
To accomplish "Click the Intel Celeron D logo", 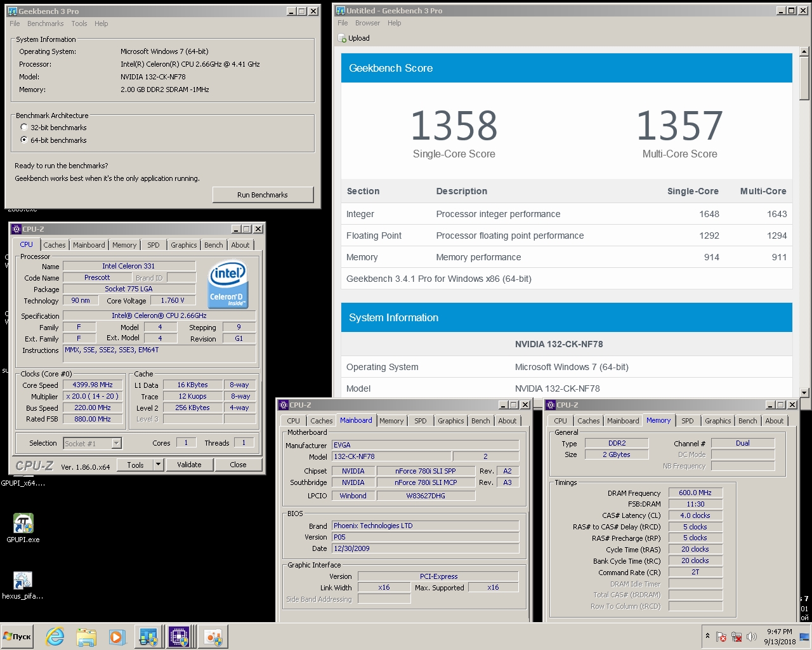I will [x=228, y=284].
